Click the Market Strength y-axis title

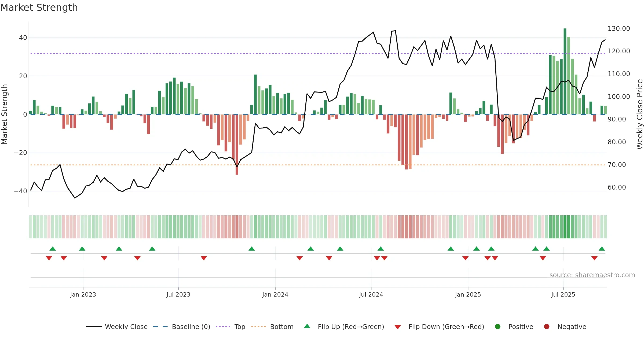[x=4, y=114]
